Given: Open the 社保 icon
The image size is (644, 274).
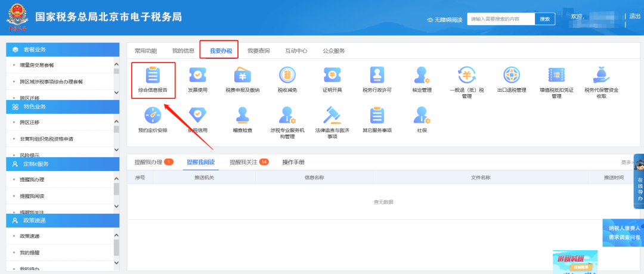Looking at the screenshot, I should [422, 115].
